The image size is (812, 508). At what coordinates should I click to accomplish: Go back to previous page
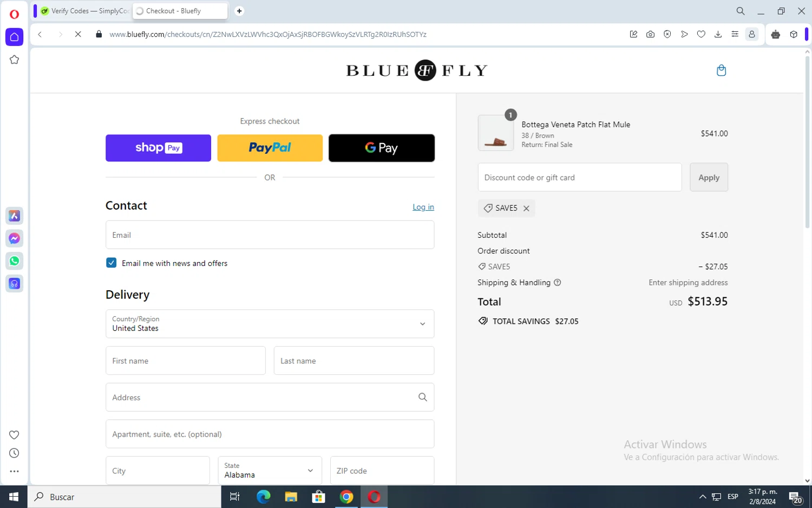click(40, 34)
